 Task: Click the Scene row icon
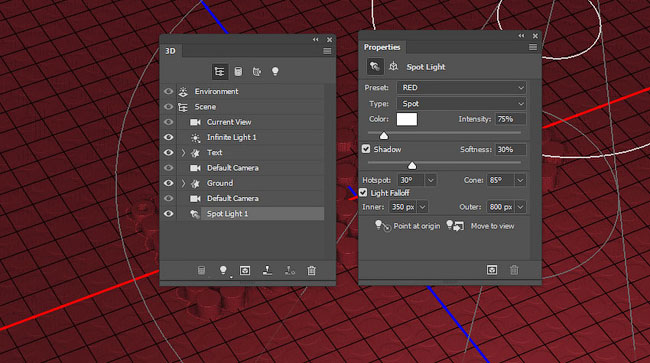(183, 107)
